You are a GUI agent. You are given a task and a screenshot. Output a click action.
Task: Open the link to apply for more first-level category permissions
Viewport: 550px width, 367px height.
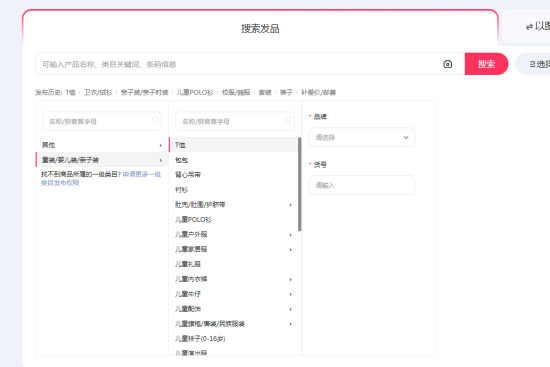point(101,178)
